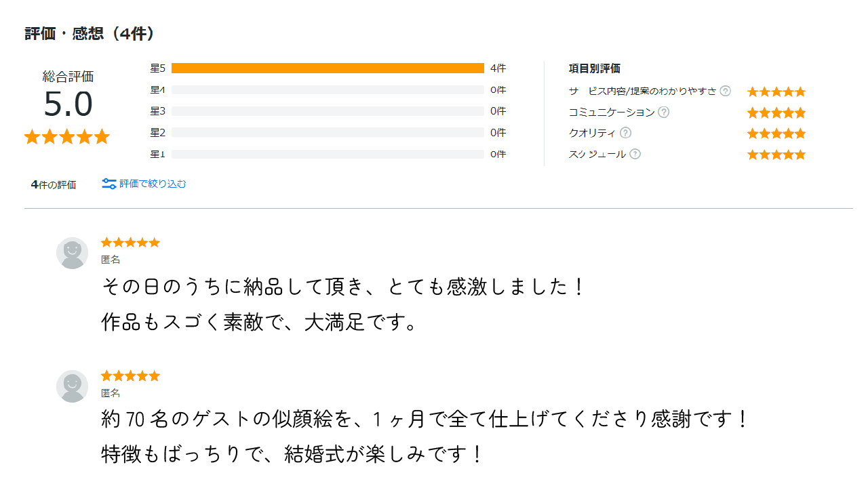Screen dimensions: 868x488
Task: Click the question mark icon beside コミュニケーション
Action: point(664,113)
